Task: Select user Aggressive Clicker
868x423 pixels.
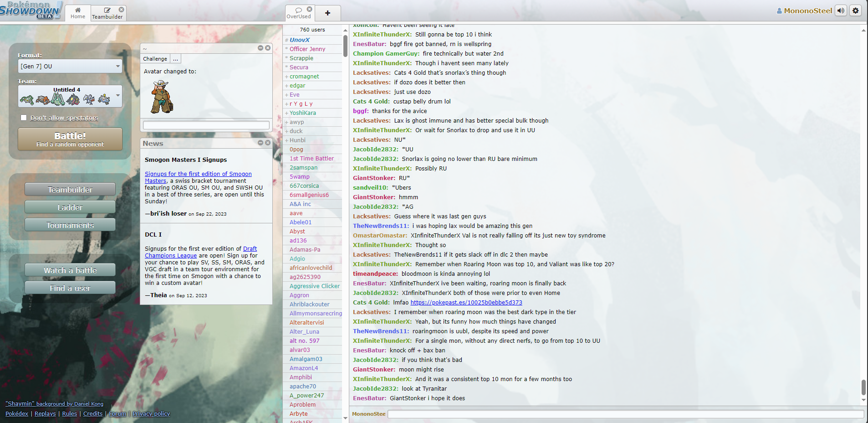Action: [x=312, y=286]
